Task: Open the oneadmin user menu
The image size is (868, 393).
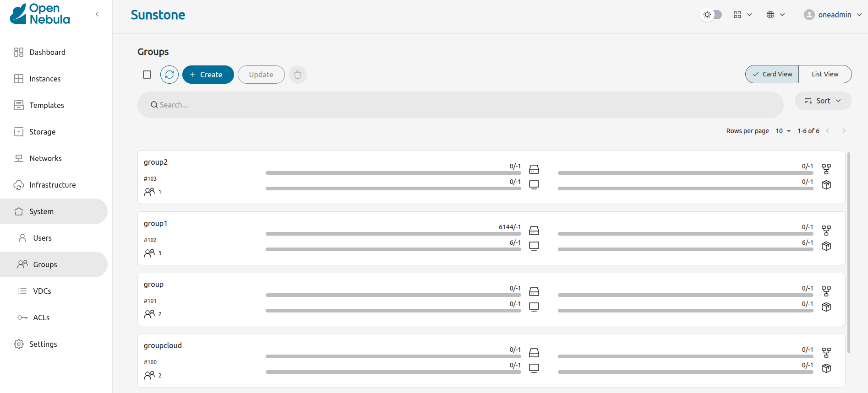Action: pos(833,15)
